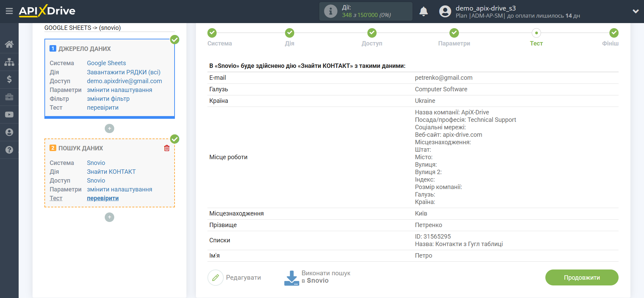Click 'змінити налаштування' in the Data Search block

[120, 189]
